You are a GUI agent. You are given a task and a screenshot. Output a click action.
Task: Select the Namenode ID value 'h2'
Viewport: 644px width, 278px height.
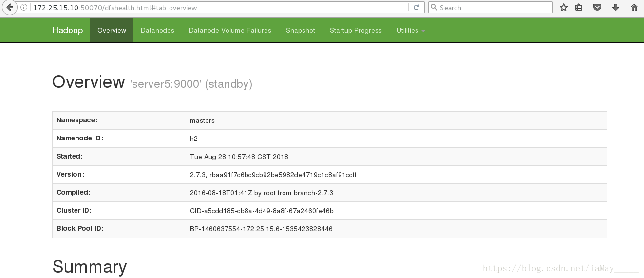point(194,139)
